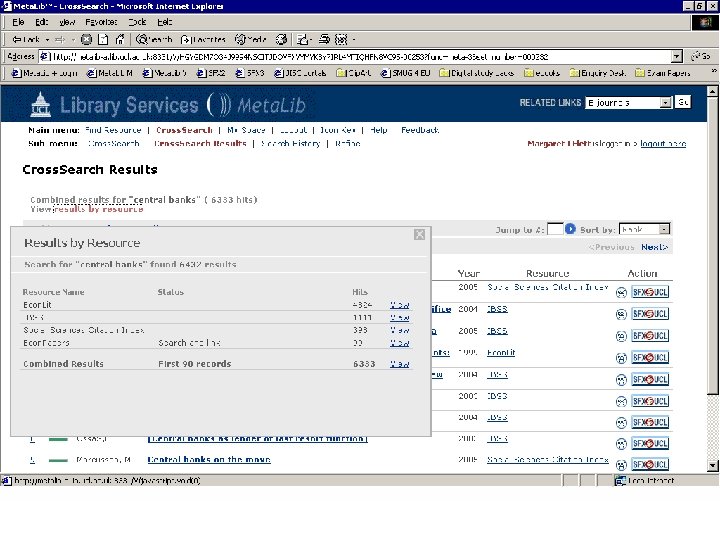This screenshot has width=720, height=540.
Task: Open Feedback in main menu
Action: (420, 130)
